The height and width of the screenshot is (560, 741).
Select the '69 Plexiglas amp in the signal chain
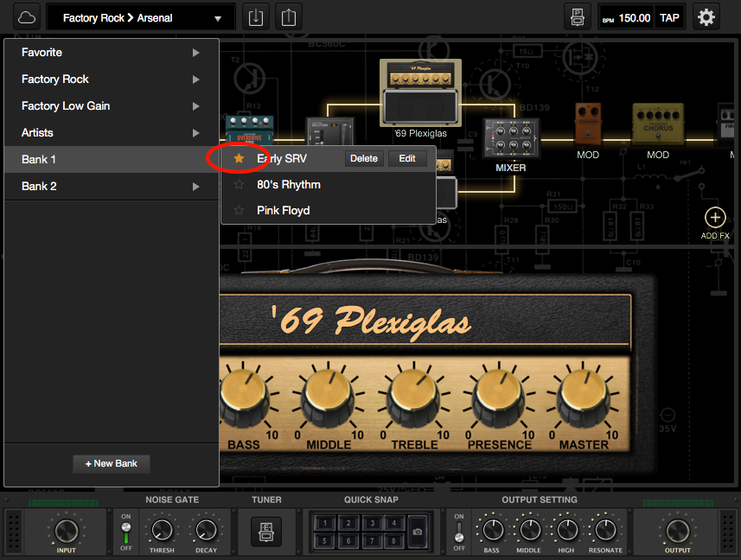click(x=420, y=93)
